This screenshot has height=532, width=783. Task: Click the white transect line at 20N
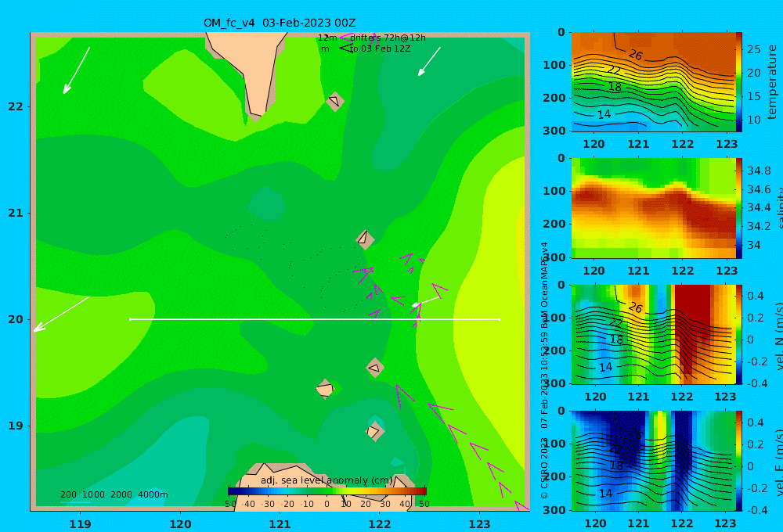point(315,319)
